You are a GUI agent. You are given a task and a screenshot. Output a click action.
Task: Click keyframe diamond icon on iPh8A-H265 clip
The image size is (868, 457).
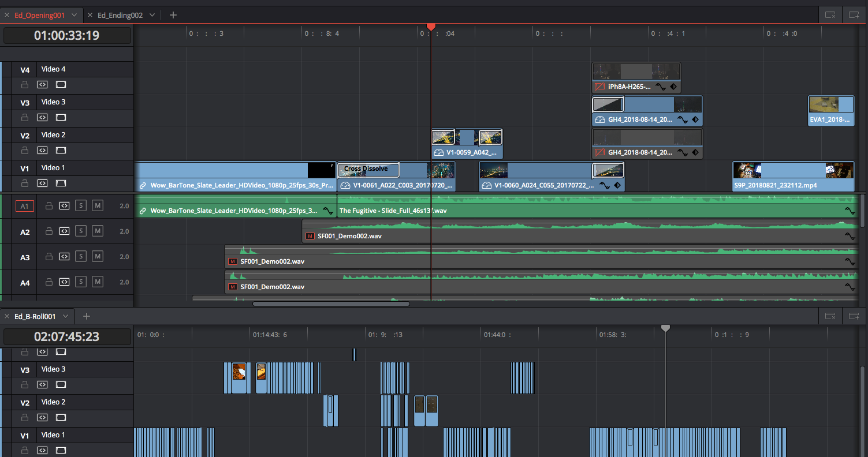673,87
